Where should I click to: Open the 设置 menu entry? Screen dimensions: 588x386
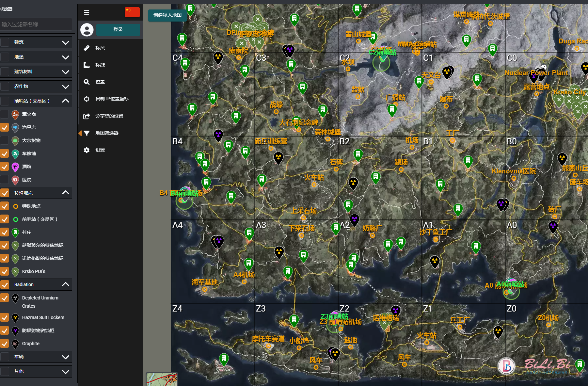[x=100, y=150]
